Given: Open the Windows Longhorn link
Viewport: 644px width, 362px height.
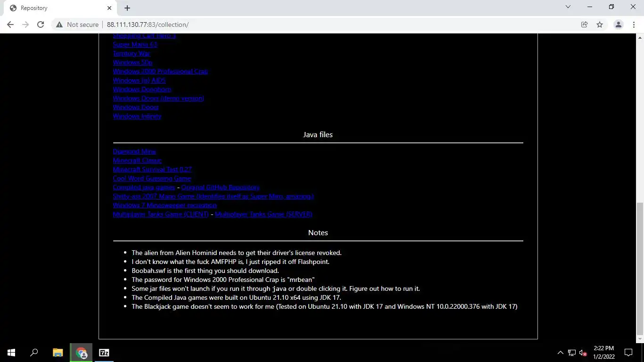Looking at the screenshot, I should (142, 89).
